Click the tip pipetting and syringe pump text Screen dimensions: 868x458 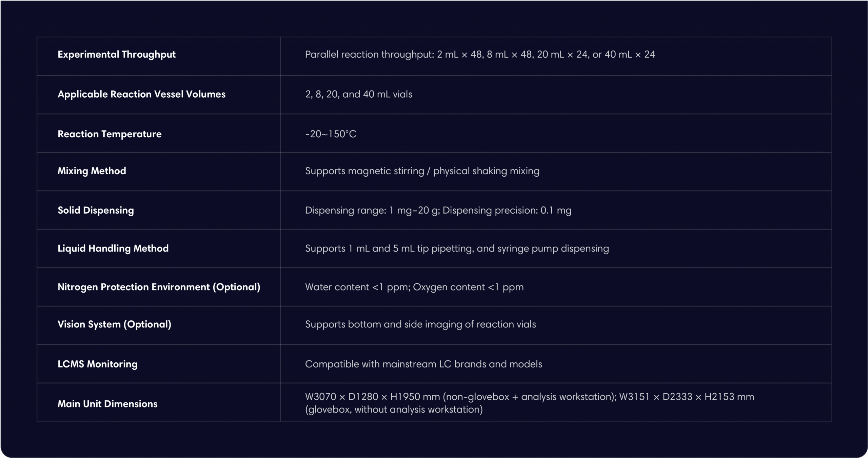[457, 248]
